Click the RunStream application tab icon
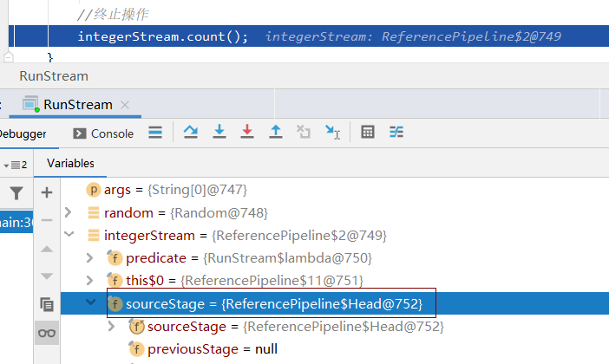The width and height of the screenshot is (609, 364). [30, 104]
